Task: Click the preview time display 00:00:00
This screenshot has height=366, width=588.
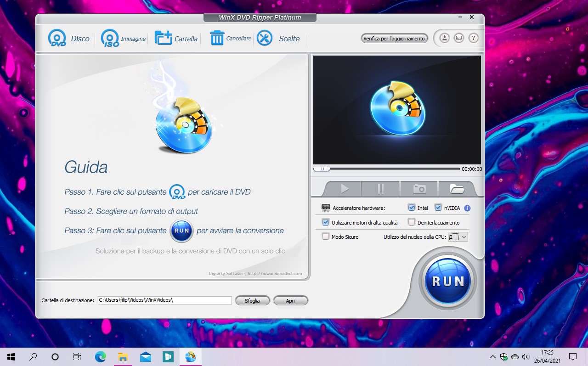Action: point(472,169)
